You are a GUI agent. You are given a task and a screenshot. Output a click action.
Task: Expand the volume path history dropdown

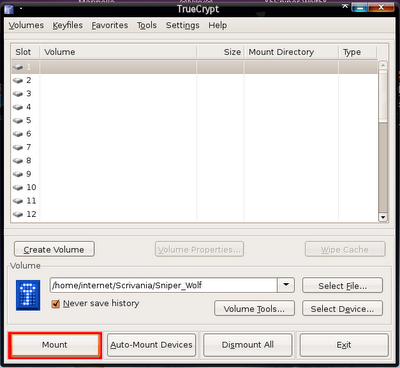286,285
